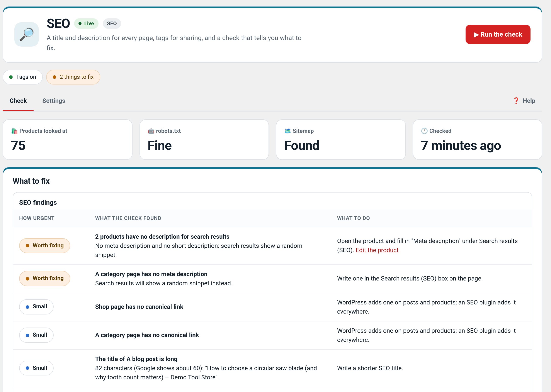
Task: Click the What to fix heading
Action: click(31, 181)
